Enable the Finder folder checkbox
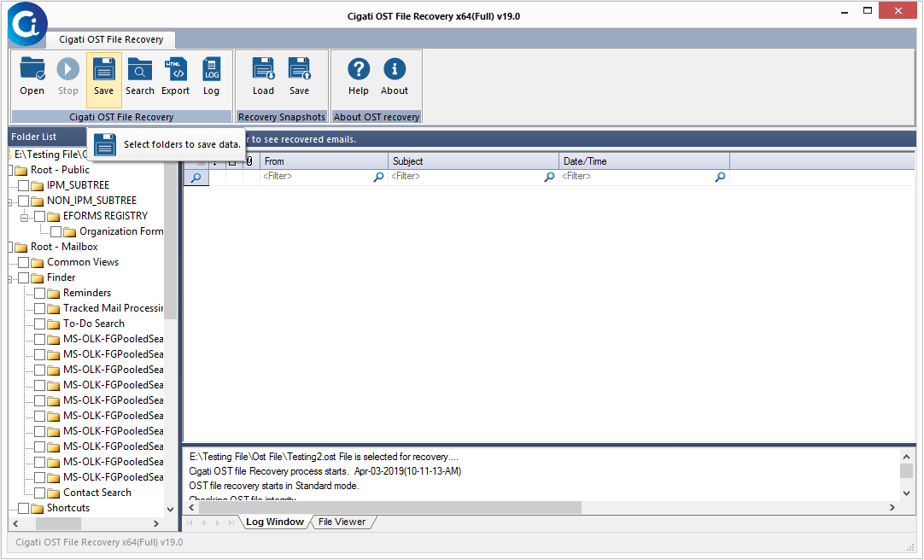The image size is (924, 560). click(x=24, y=277)
